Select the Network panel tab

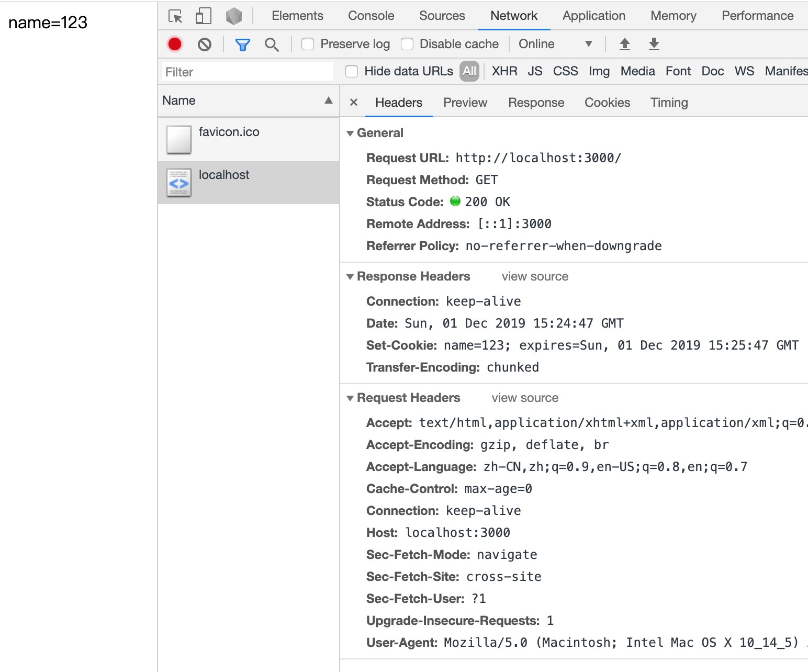(x=514, y=16)
